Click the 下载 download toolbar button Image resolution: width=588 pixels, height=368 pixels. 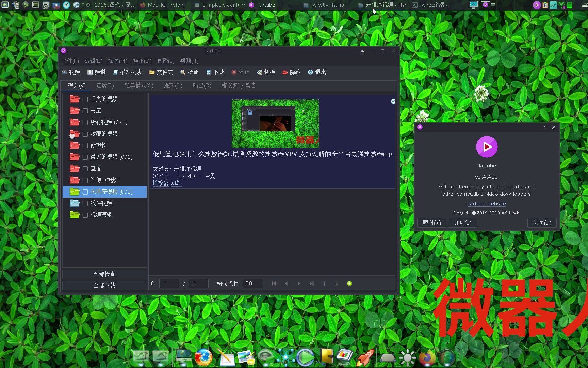pos(215,72)
